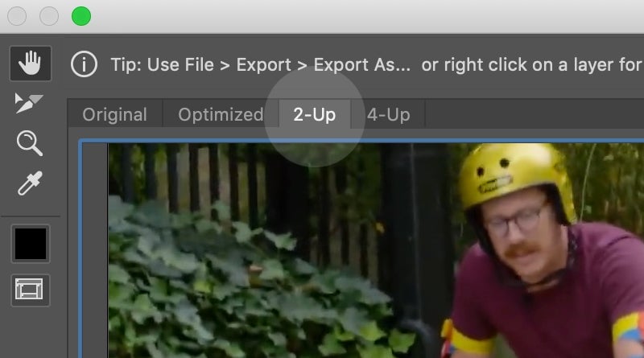Click the info tip icon
This screenshot has height=358, width=644.
pyautogui.click(x=85, y=64)
